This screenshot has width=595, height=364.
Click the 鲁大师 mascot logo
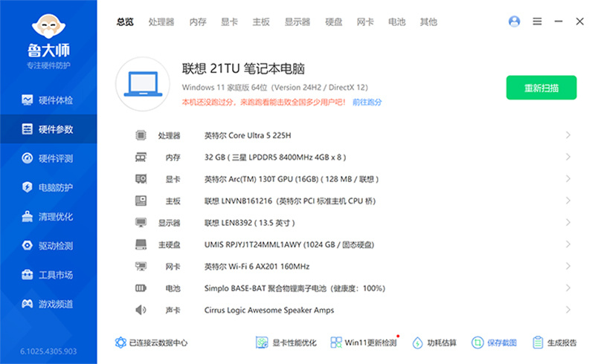pos(48,26)
